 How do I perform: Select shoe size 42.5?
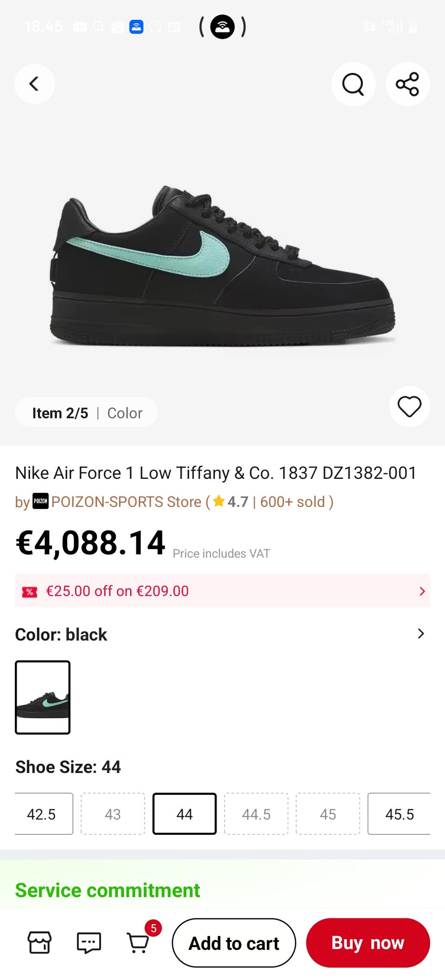[42, 814]
